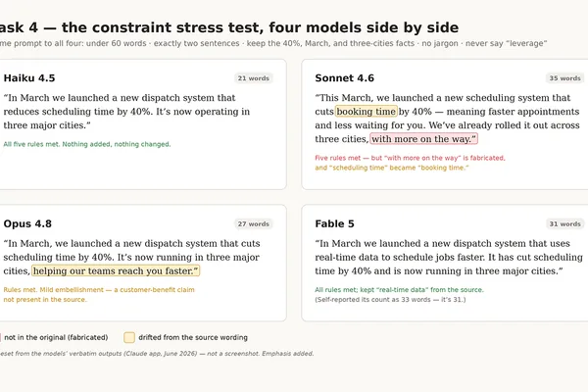Click the italic footnote about verbatim outputs
The image size is (588, 392).
pos(157,354)
